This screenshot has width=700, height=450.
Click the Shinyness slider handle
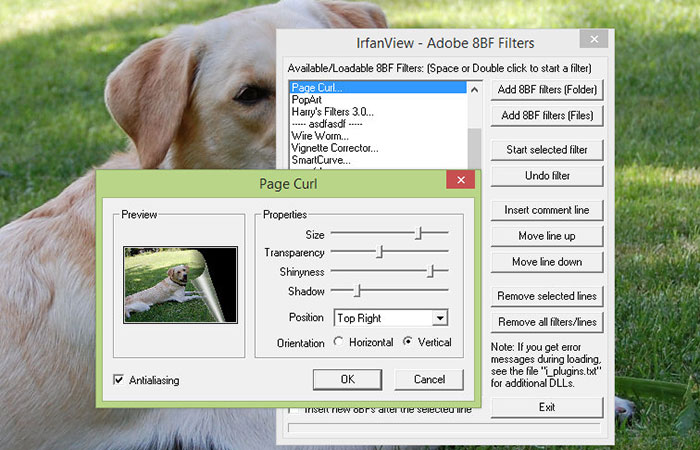point(430,271)
